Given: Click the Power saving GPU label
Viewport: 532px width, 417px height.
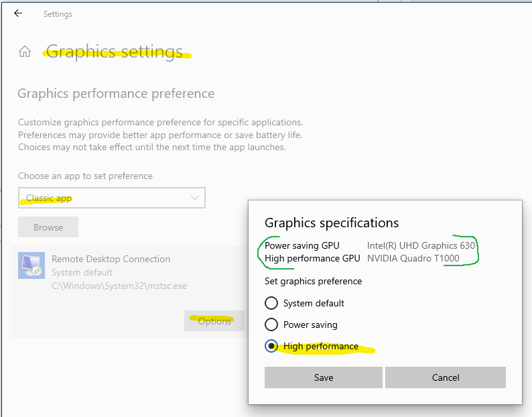Looking at the screenshot, I should pos(302,245).
